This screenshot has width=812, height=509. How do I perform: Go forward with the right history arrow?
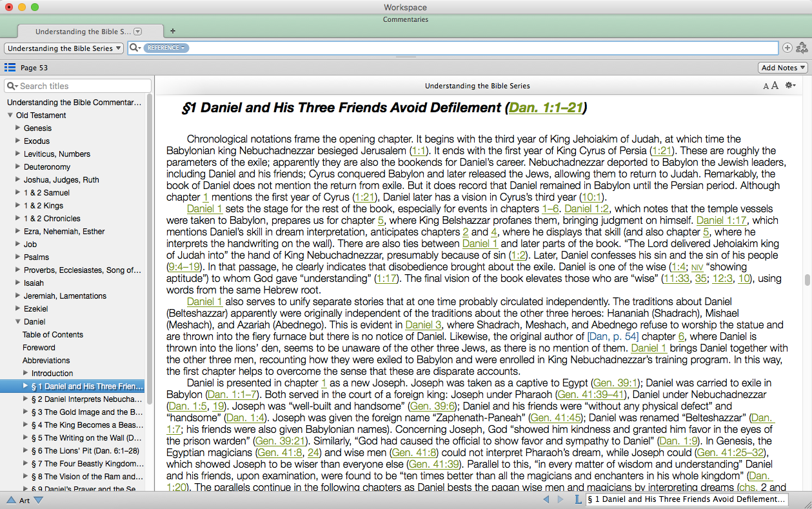click(x=561, y=499)
